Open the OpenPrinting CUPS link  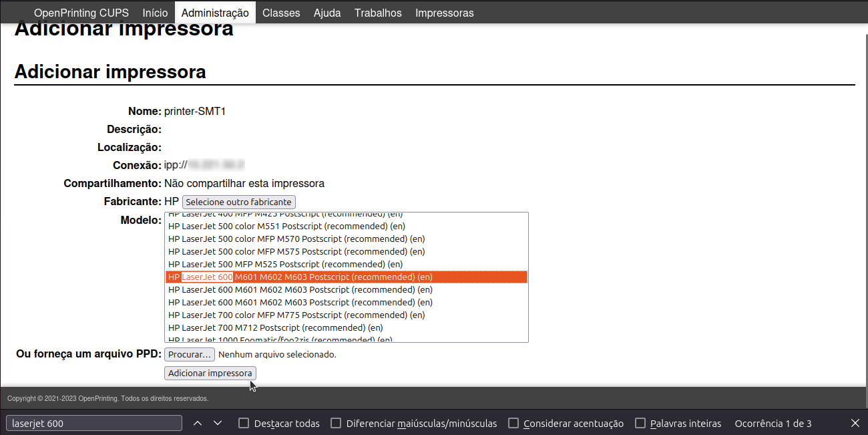(x=81, y=13)
